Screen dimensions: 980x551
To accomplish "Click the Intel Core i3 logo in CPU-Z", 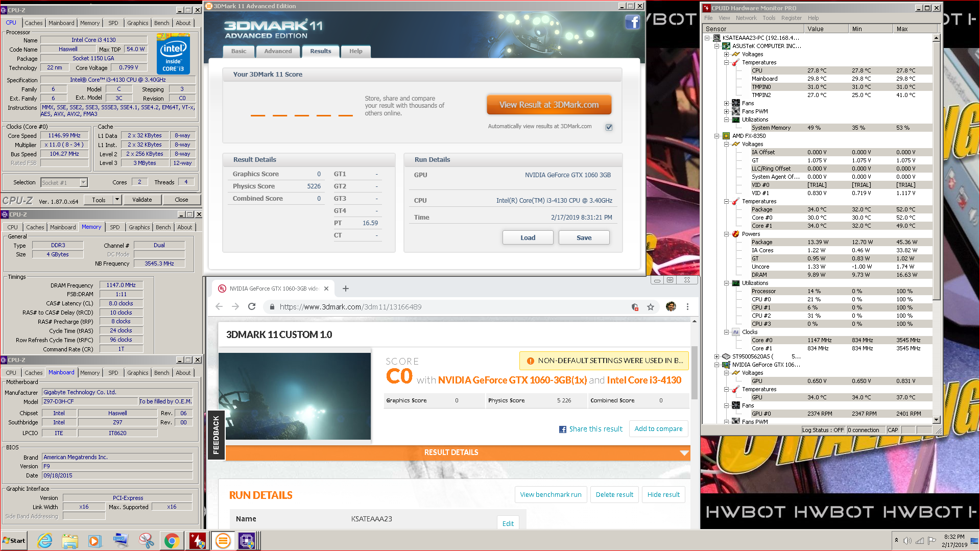I will [173, 54].
